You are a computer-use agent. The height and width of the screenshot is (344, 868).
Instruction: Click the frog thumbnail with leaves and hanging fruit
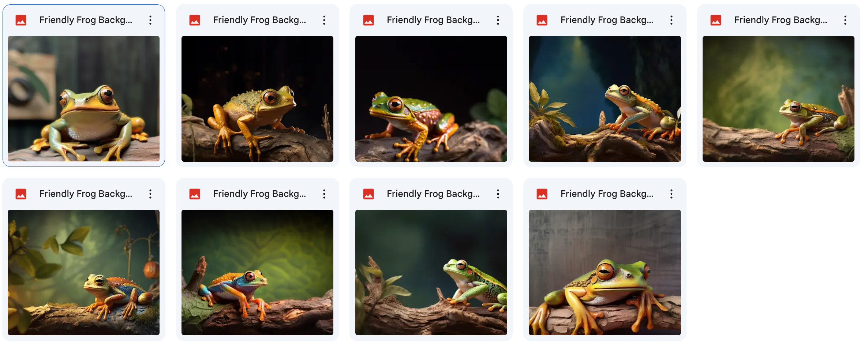[x=83, y=272]
